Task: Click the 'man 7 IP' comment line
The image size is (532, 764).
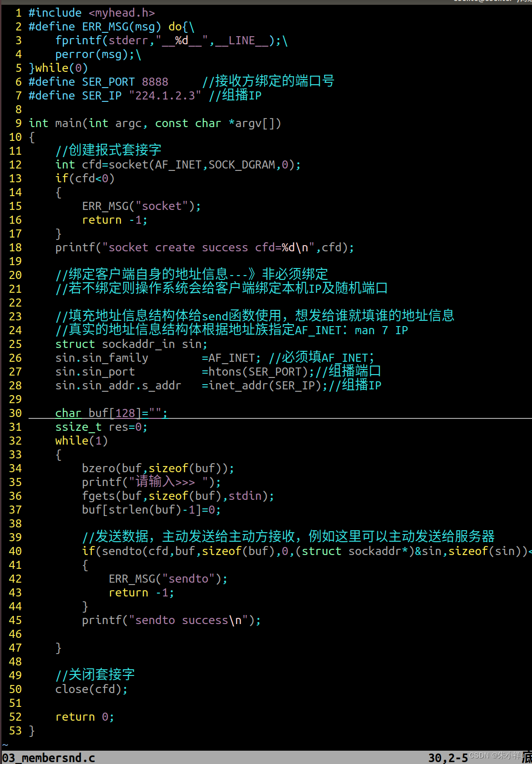Action: coord(232,330)
